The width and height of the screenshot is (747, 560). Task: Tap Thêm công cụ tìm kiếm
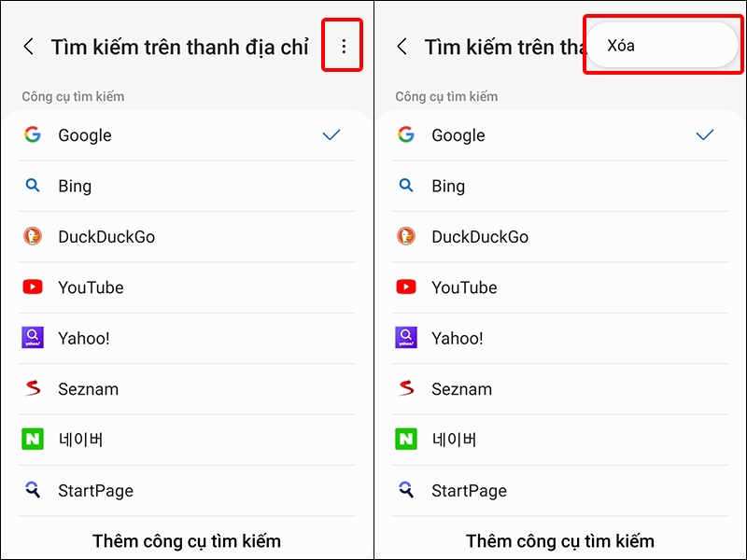186,540
